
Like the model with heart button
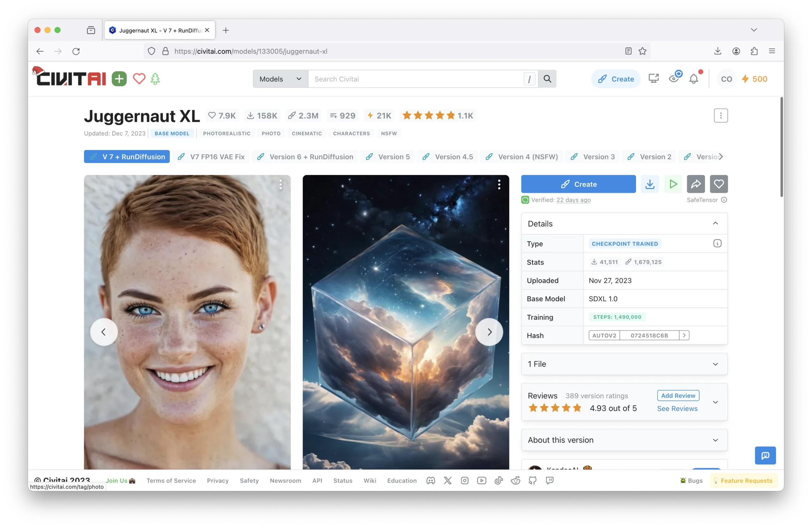tap(719, 184)
